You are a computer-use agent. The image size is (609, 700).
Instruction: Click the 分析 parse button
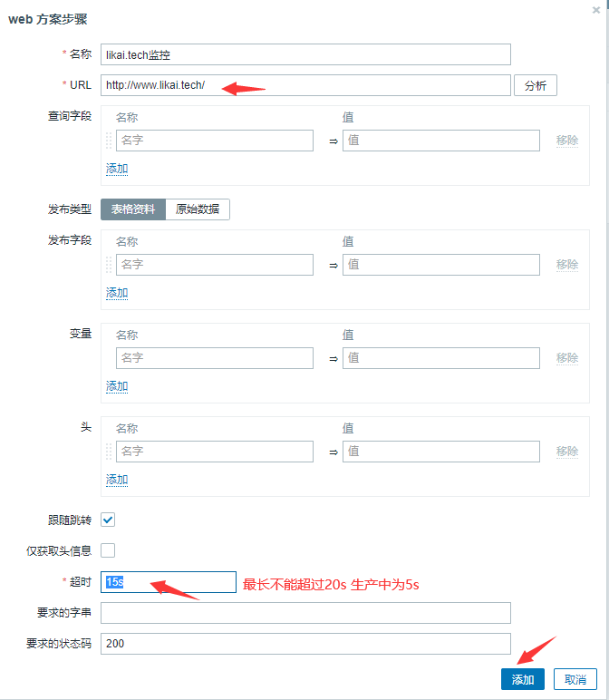536,85
